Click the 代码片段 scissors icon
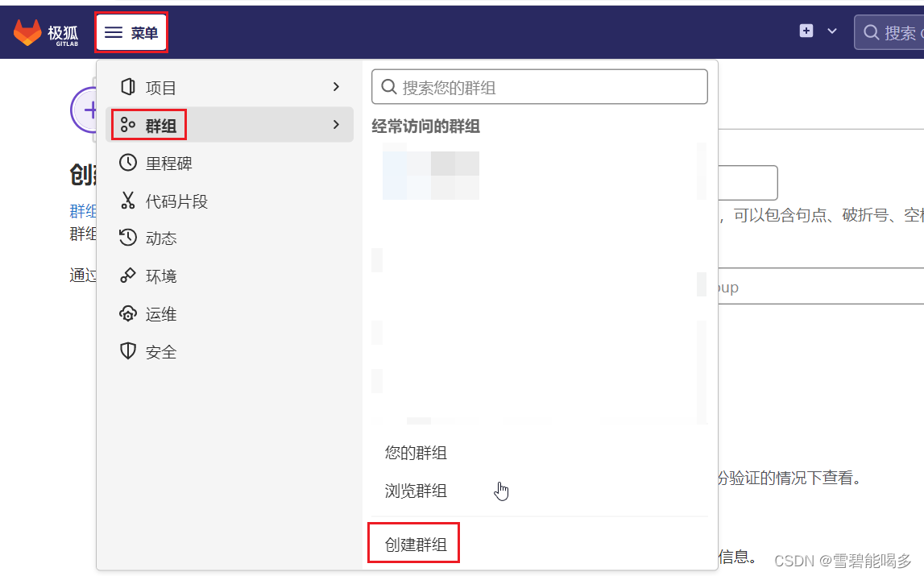 click(128, 201)
